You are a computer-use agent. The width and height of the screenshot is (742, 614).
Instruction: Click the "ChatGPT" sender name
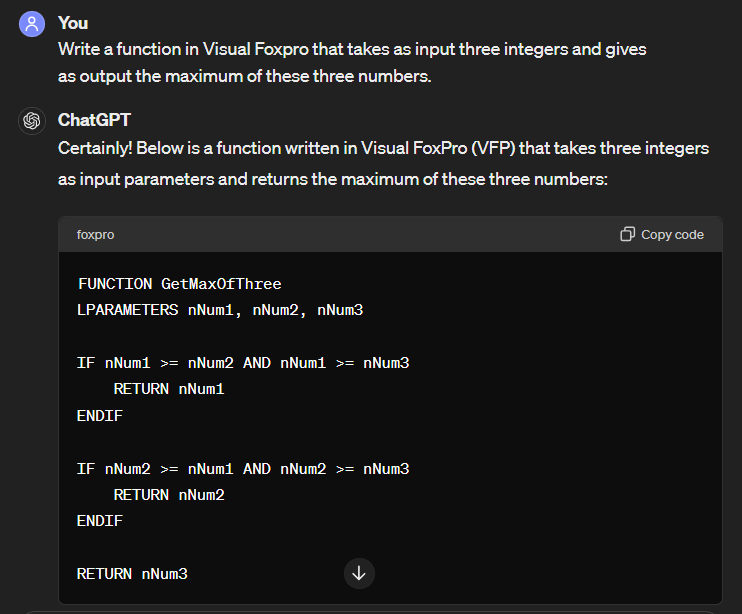click(x=94, y=120)
